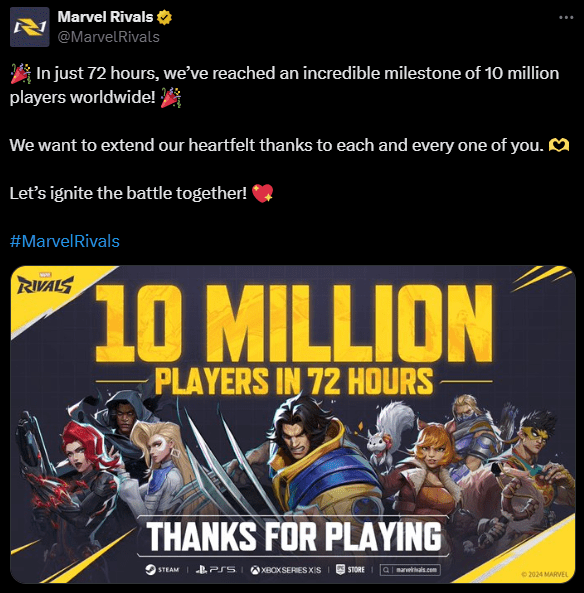This screenshot has height=593, width=584.
Task: Click the Xbox Series X|S logo
Action: pos(286,570)
